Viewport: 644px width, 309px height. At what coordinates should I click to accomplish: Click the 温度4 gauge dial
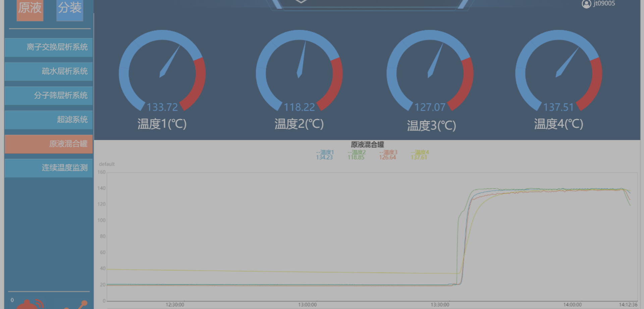pos(558,71)
